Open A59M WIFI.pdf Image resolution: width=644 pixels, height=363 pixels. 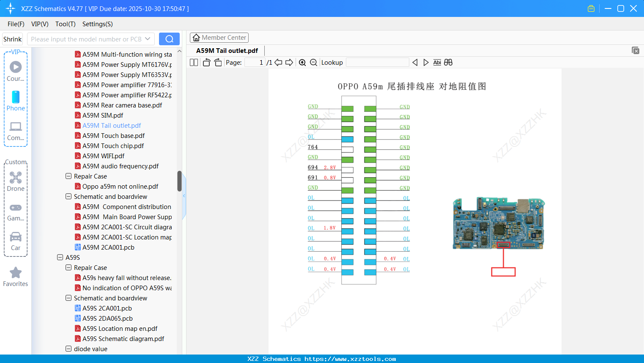(x=99, y=156)
